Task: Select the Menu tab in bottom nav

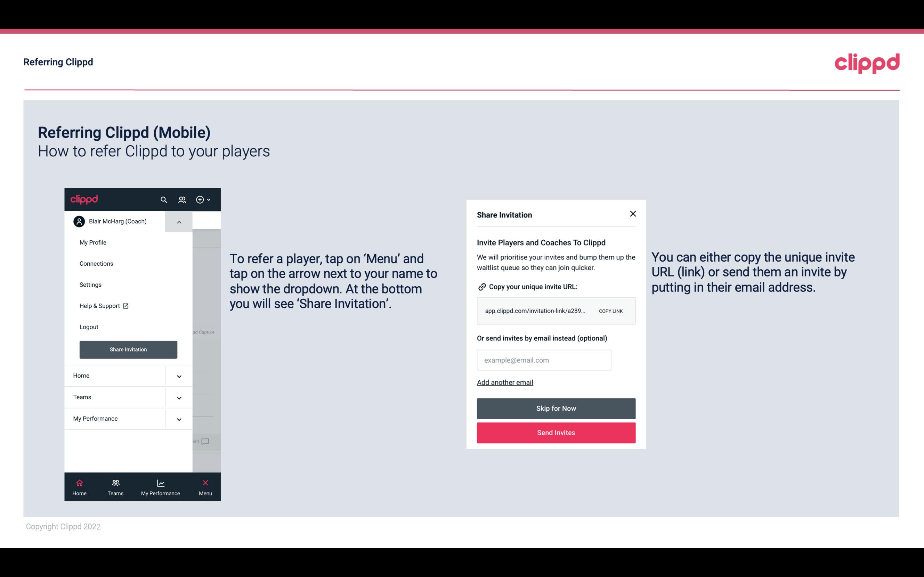Action: (x=205, y=487)
